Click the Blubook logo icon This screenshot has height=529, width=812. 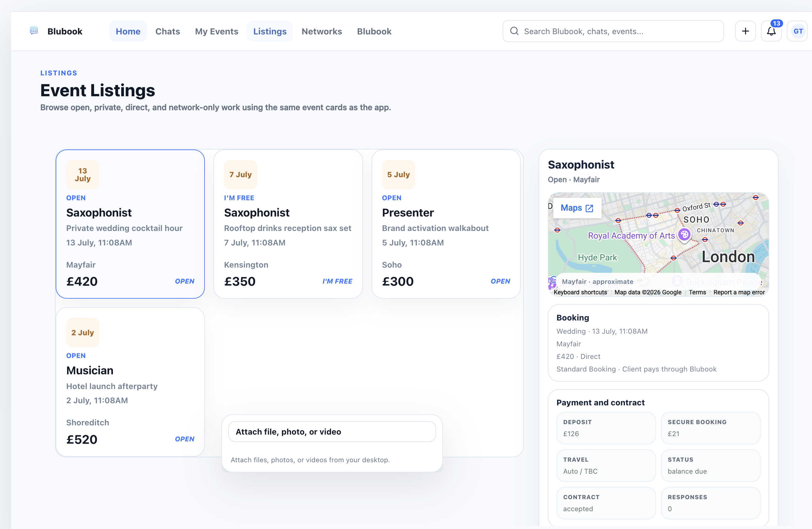tap(34, 31)
